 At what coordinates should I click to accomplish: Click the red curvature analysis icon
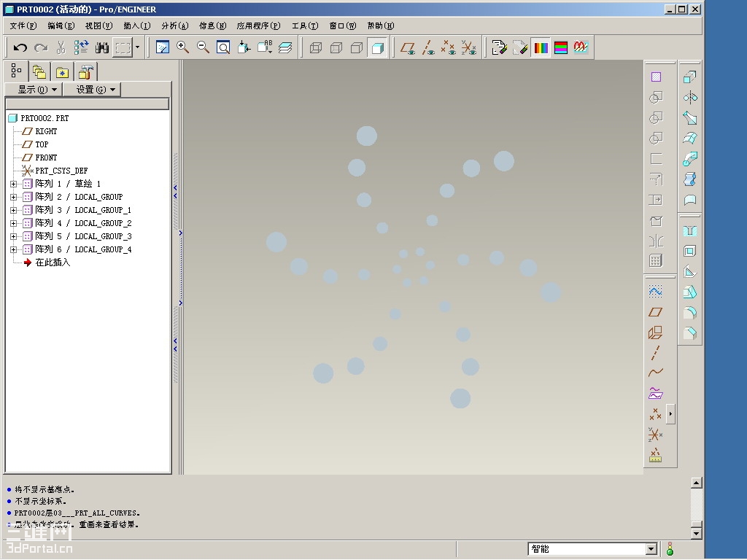point(581,47)
